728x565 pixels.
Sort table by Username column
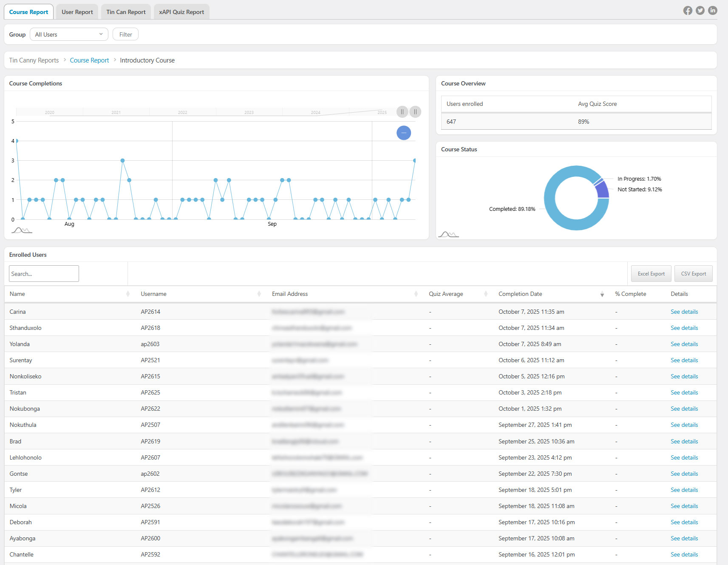click(259, 294)
